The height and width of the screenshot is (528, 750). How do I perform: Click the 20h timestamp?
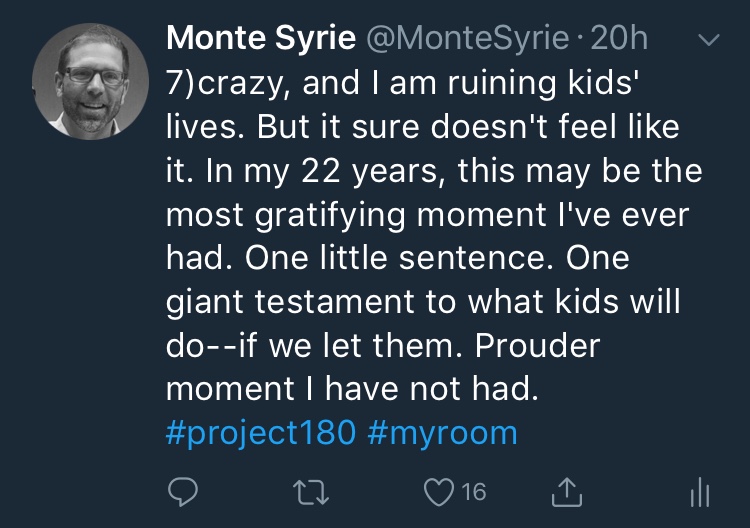tap(620, 39)
